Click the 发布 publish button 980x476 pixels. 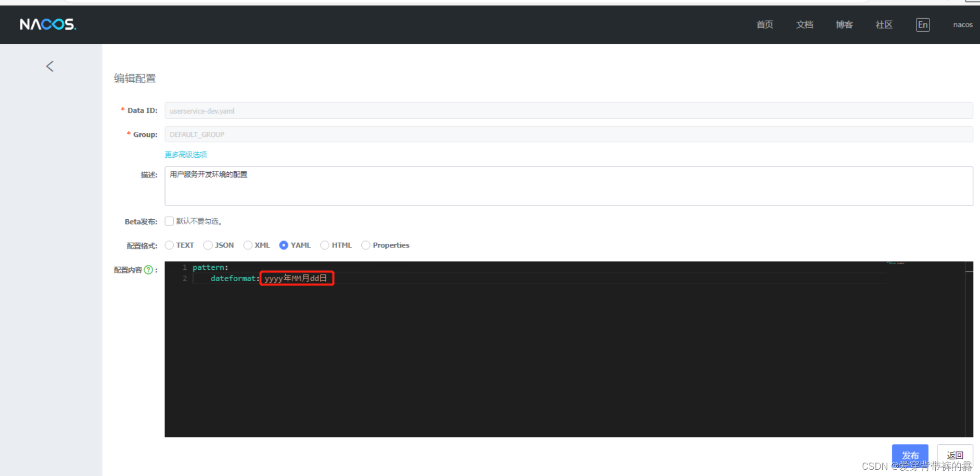pos(910,455)
